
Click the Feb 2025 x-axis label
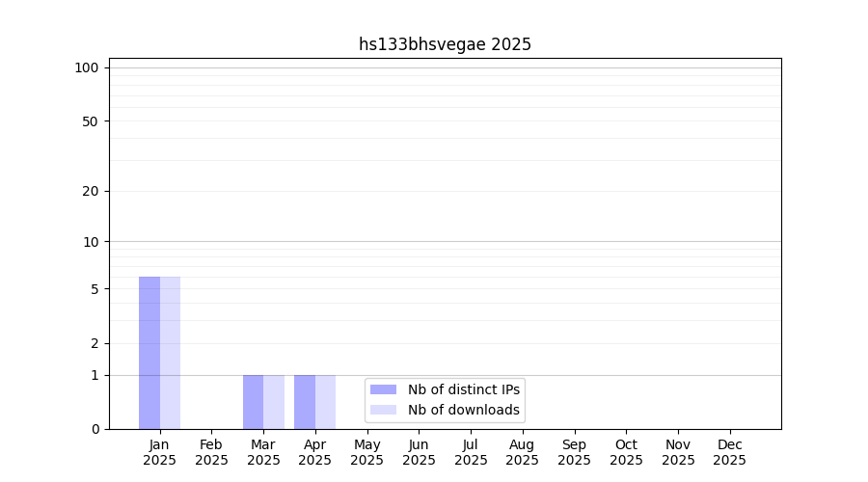[x=211, y=452]
